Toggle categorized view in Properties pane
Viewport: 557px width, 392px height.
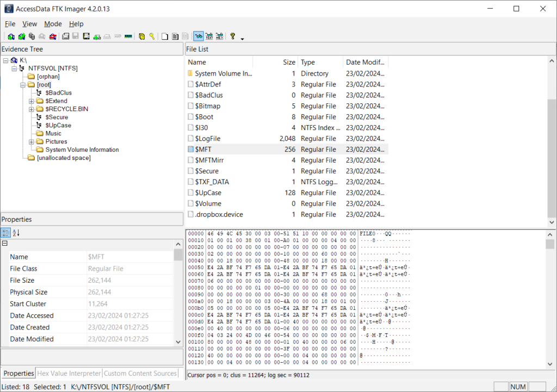coord(6,233)
